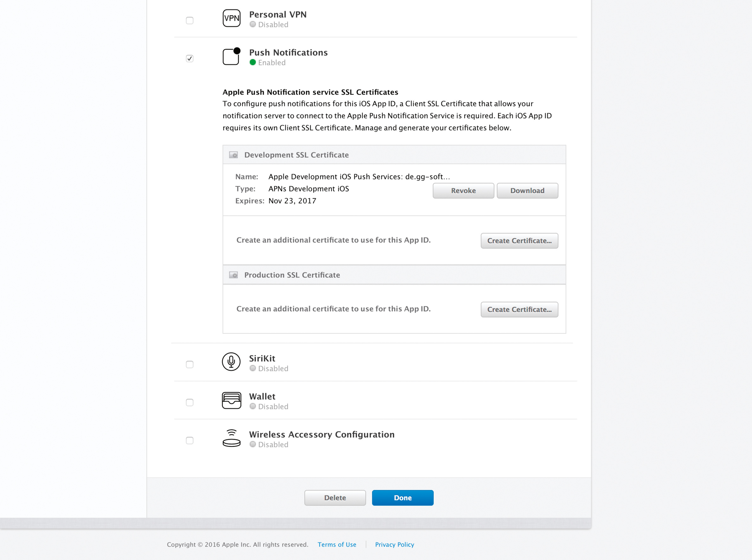Download the APNs Development iOS certificate
Viewport: 752px width, 560px height.
click(527, 190)
